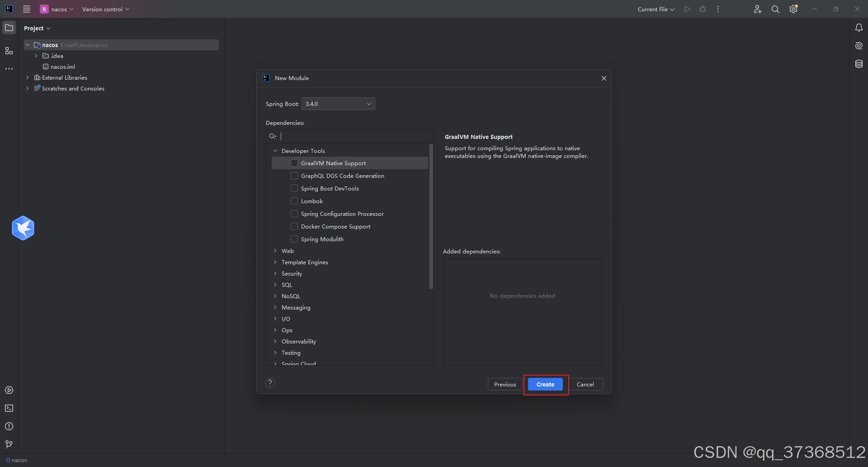Viewport: 868px width, 467px height.
Task: Expand the .idea folder
Action: click(x=36, y=56)
